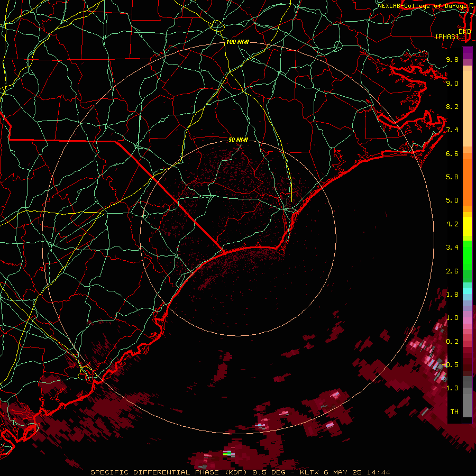Image resolution: width=476 pixels, height=476 pixels.
Task: Click the 5.0 scale value
Action: [x=452, y=200]
